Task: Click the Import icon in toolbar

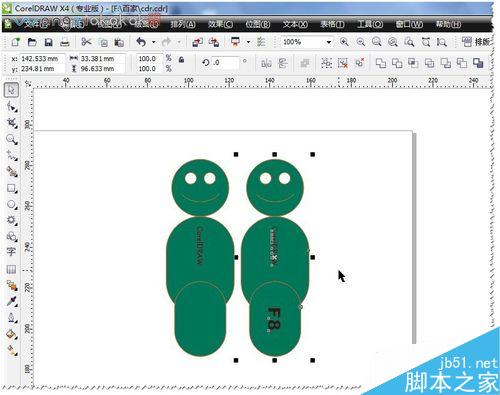Action: [198, 42]
